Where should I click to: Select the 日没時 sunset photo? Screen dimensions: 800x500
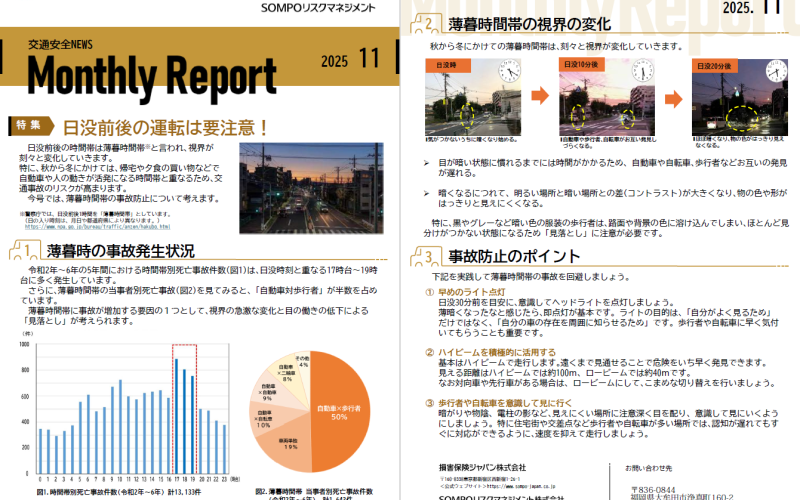(471, 98)
